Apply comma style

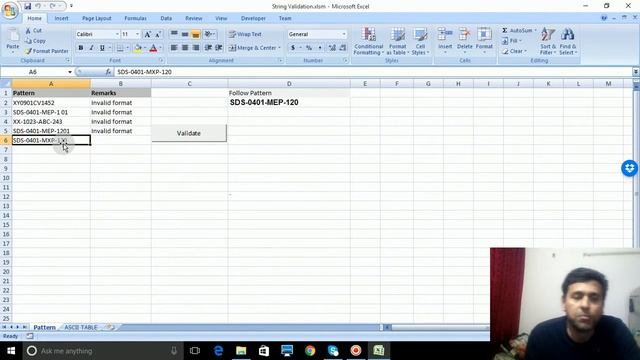(x=320, y=48)
